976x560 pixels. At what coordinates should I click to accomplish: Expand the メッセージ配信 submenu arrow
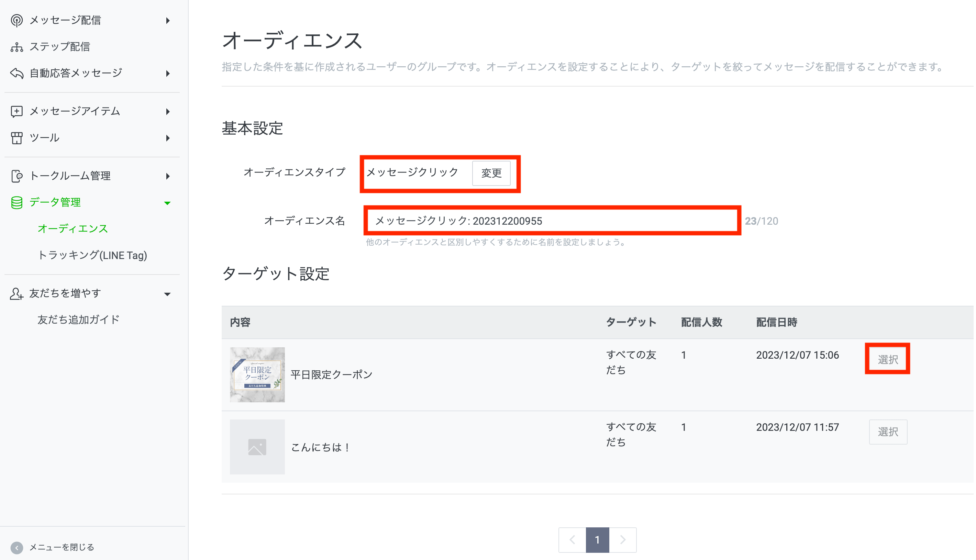coord(168,20)
